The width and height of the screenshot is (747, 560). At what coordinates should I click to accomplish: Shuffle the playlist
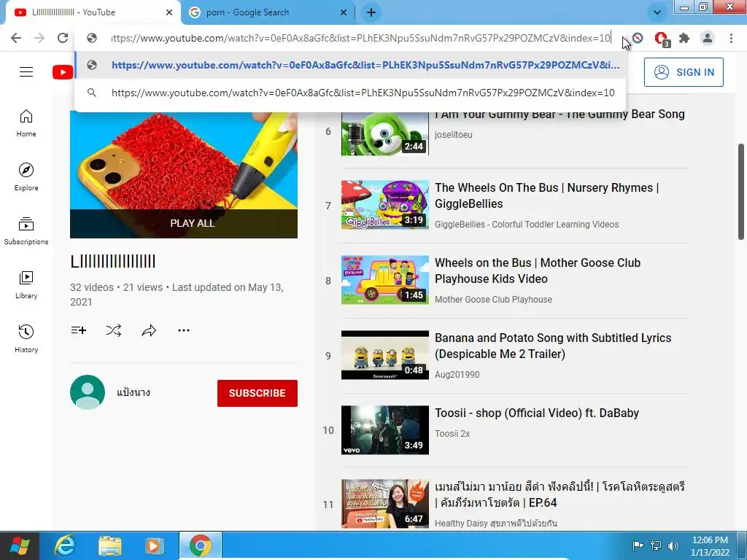tap(114, 330)
